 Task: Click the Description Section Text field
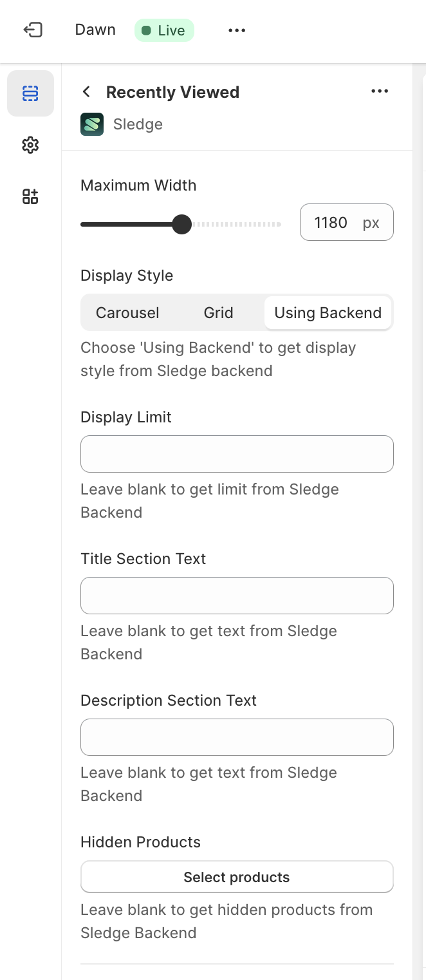point(237,737)
